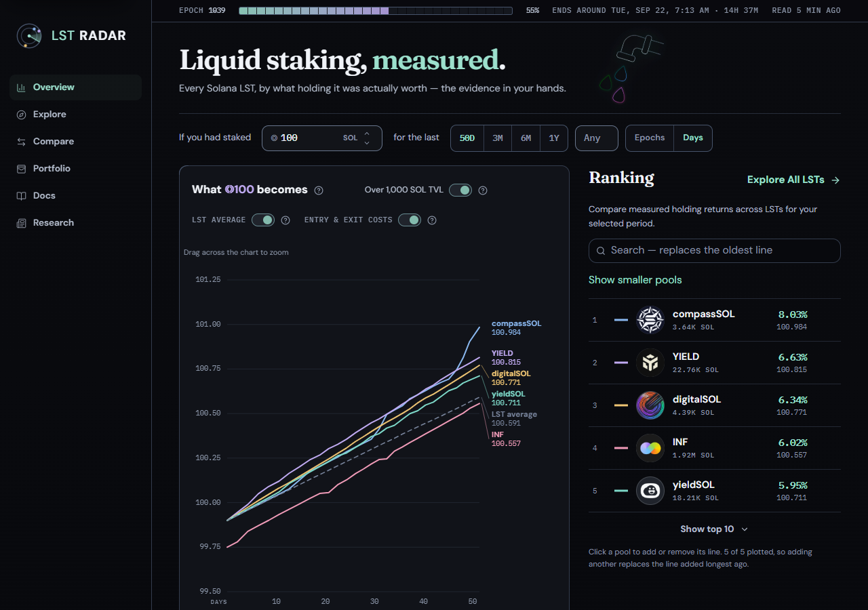Click digitalSOL yellow line color swatch
The height and width of the screenshot is (610, 868).
coord(620,405)
